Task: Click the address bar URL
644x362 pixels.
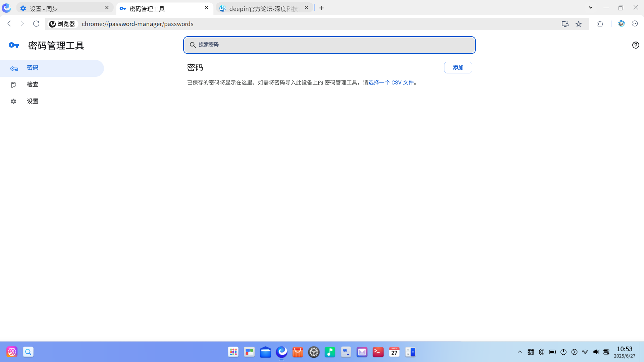Action: tap(138, 24)
